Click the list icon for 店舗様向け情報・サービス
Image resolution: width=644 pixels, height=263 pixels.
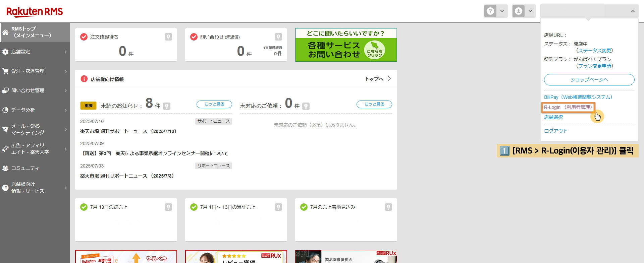[5, 188]
